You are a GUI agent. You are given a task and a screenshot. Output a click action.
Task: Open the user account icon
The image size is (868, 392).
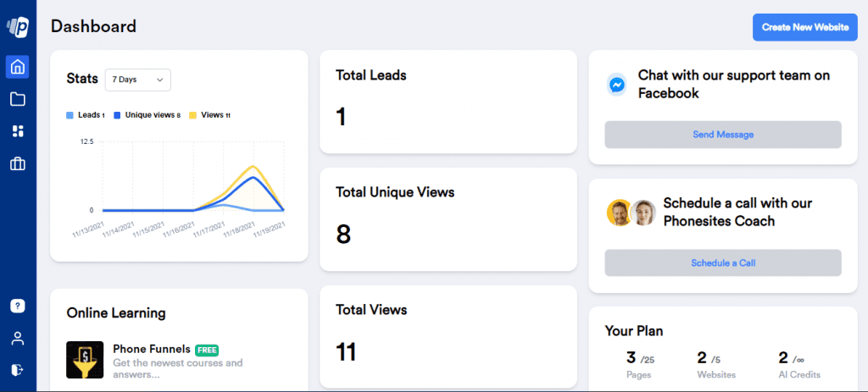[x=18, y=339]
